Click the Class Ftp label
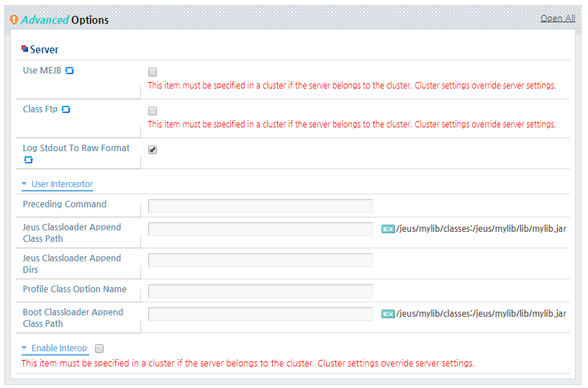Image resolution: width=588 pixels, height=388 pixels. pyautogui.click(x=40, y=109)
